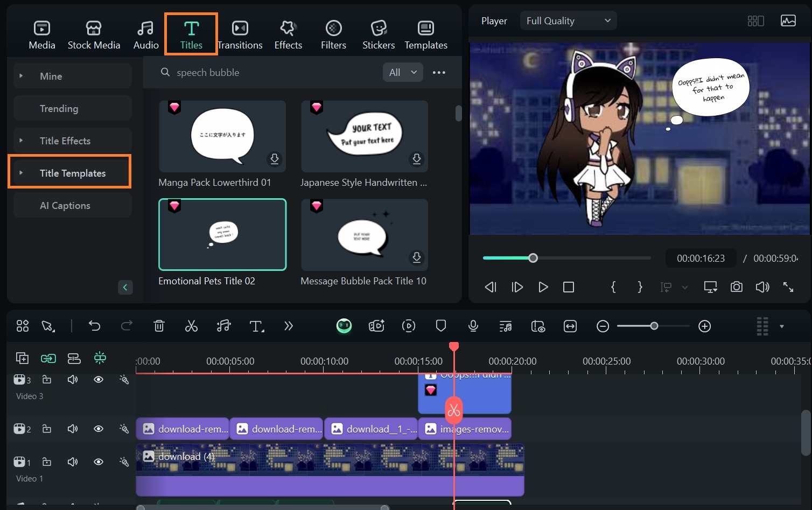Choose the timeline selection tool

(48, 326)
